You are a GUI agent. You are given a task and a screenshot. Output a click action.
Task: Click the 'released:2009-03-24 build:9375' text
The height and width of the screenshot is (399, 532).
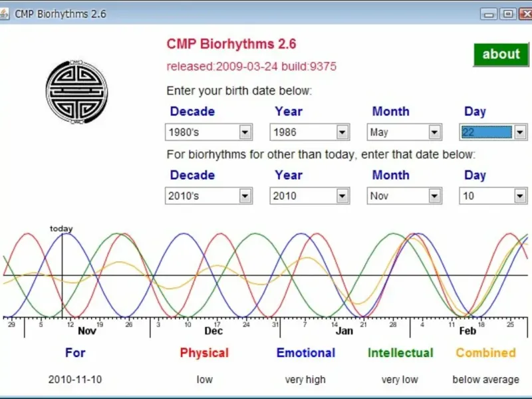251,66
